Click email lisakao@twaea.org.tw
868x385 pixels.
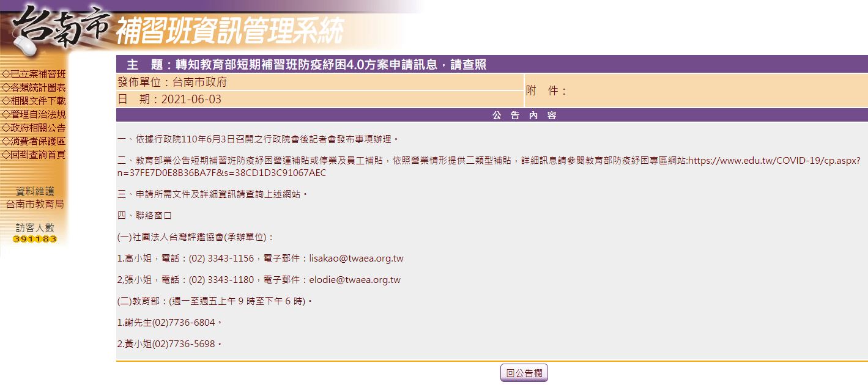coord(357,258)
